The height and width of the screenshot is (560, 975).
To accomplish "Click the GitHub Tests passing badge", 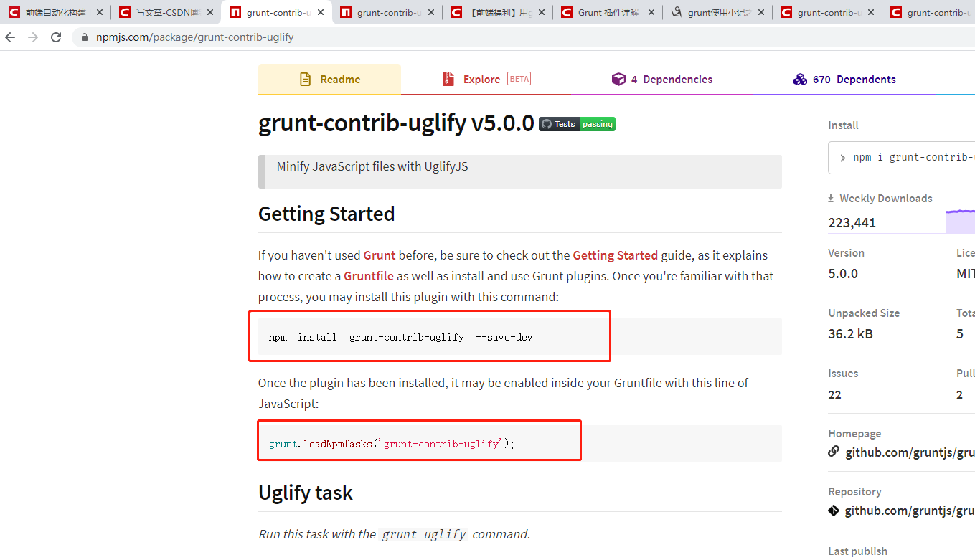I will point(577,124).
